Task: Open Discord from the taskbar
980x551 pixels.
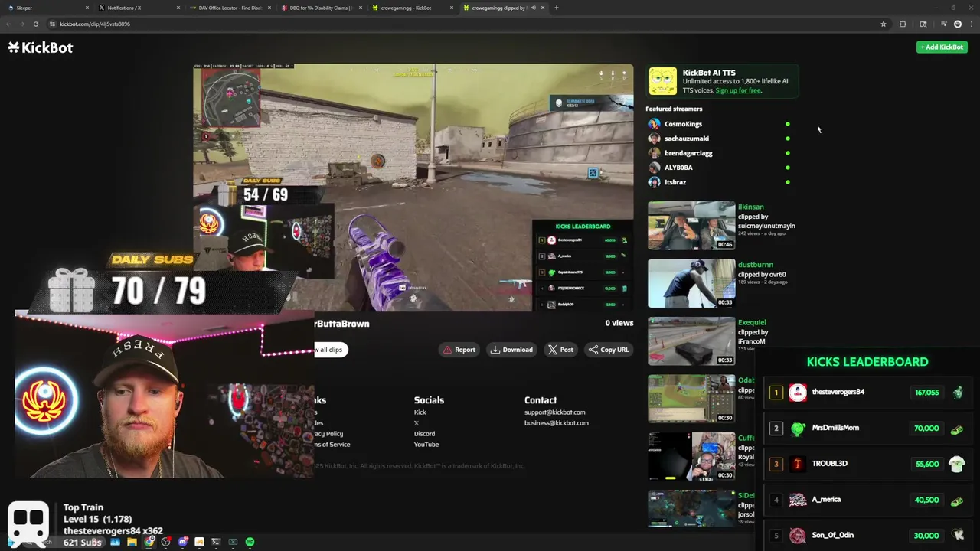Action: tap(182, 542)
